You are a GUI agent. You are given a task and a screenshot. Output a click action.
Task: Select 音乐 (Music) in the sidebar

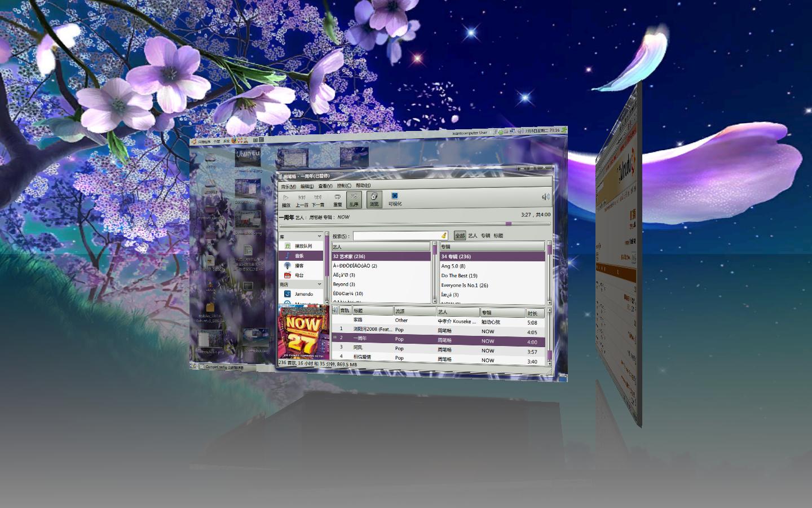(x=301, y=256)
